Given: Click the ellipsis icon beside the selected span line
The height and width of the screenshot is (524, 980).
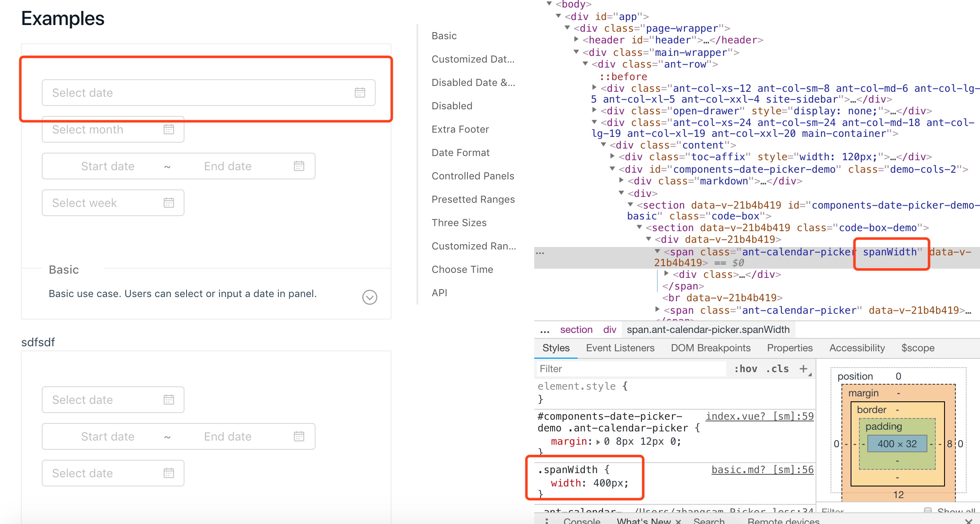Looking at the screenshot, I should 540,253.
